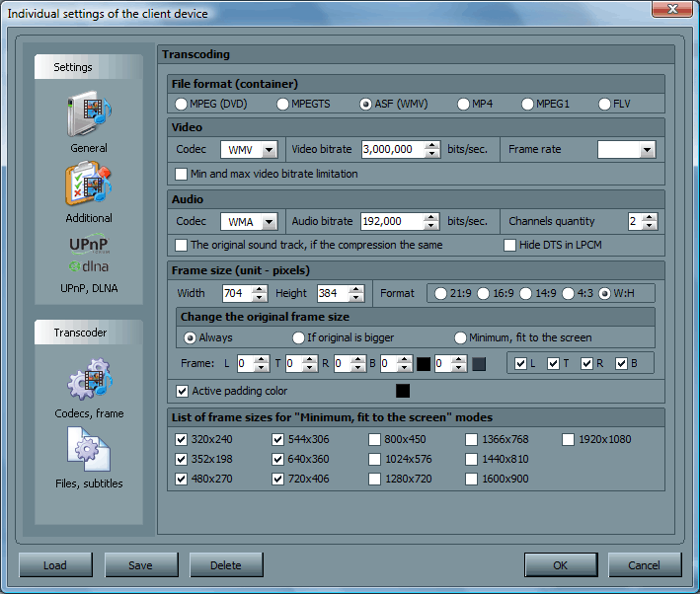
Task: Choose the FLV file format
Action: [x=604, y=104]
